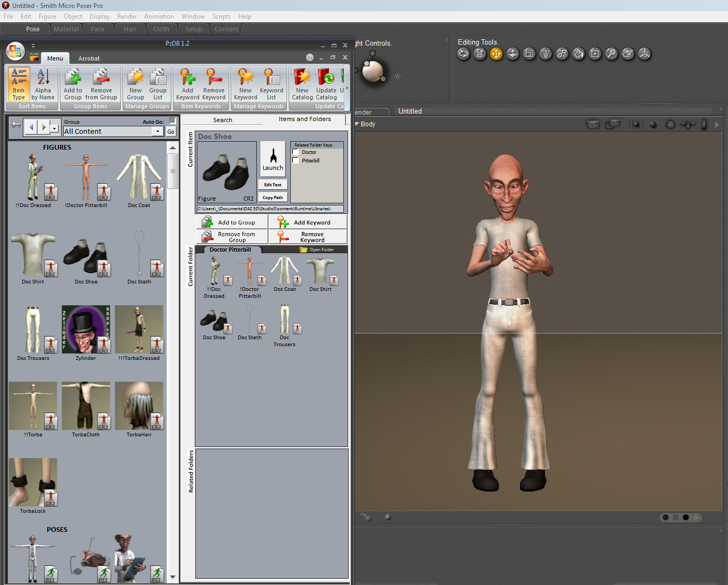Select the Twist editing tool
Image resolution: width=728 pixels, height=585 pixels.
click(x=480, y=54)
